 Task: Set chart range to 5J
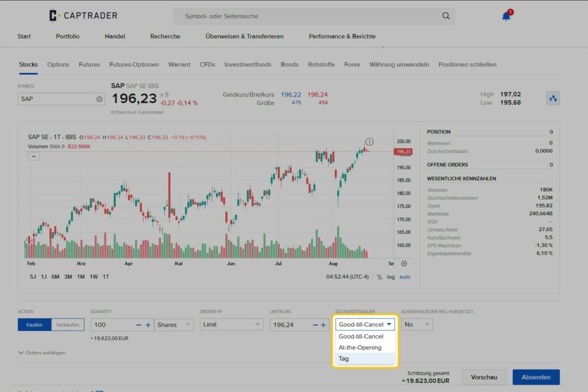[x=33, y=276]
